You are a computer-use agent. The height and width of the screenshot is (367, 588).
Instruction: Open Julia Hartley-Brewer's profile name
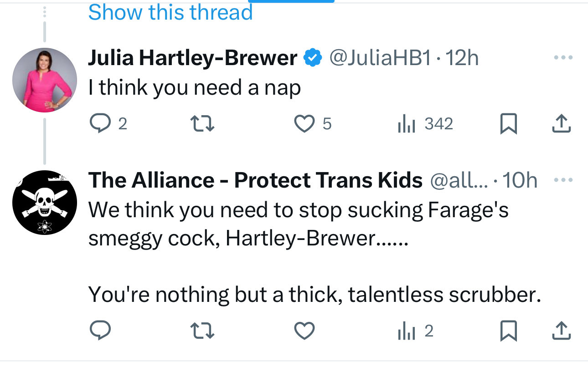[192, 58]
